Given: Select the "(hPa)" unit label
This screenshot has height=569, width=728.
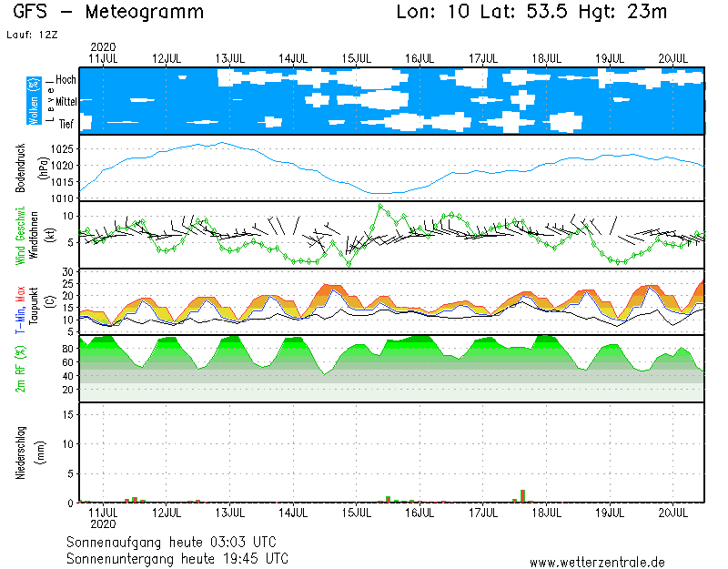Looking at the screenshot, I should (x=43, y=168).
